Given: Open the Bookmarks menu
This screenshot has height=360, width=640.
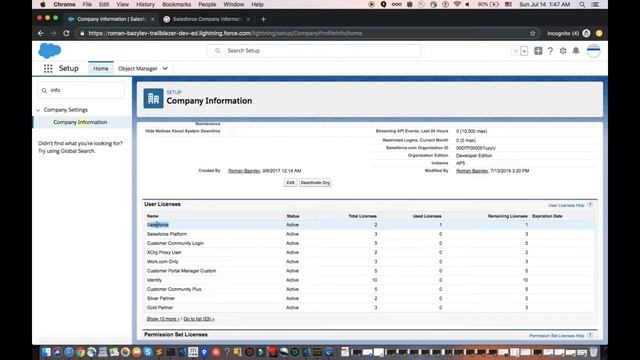Looking at the screenshot, I should pyautogui.click(x=176, y=4).
